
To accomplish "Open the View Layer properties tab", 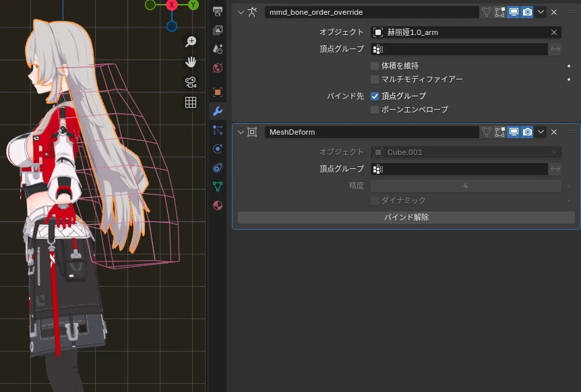I will click(218, 30).
